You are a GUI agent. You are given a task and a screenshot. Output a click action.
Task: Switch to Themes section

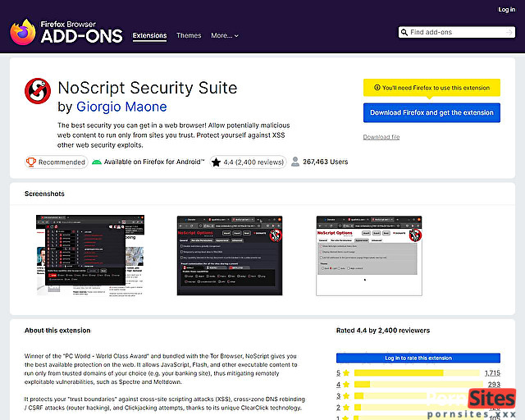click(x=189, y=35)
